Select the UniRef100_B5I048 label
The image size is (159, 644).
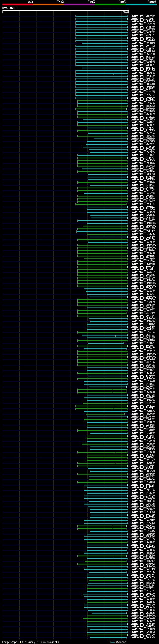pos(143,264)
